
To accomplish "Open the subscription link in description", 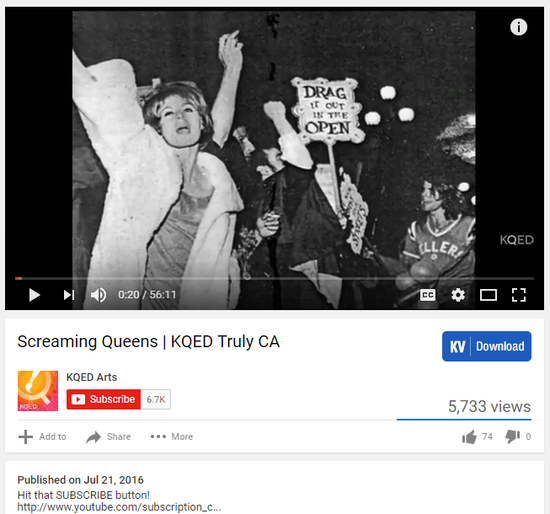I will click(119, 507).
